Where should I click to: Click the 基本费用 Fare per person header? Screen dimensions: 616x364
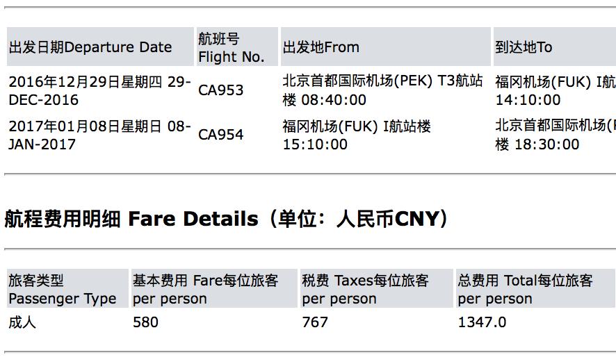coord(205,290)
